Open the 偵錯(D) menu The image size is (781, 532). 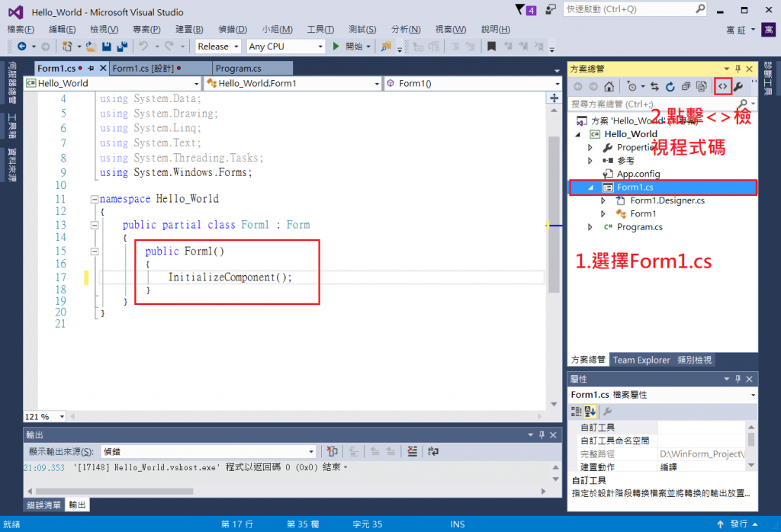pyautogui.click(x=233, y=30)
